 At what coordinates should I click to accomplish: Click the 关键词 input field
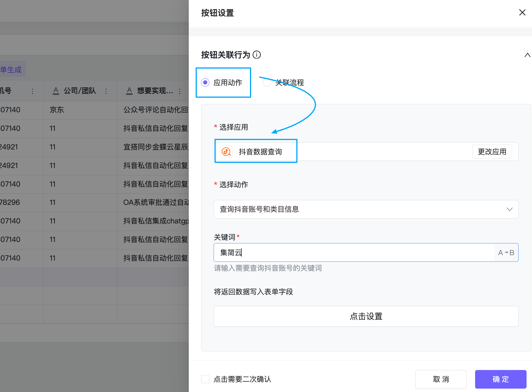click(354, 253)
